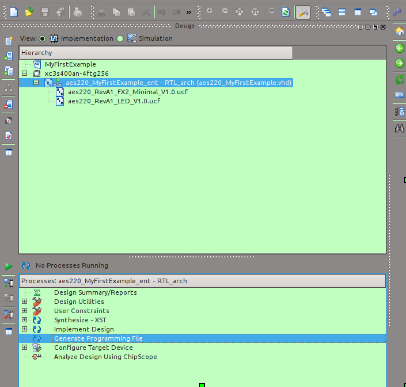Click the document with red checkmark icon

9,135
